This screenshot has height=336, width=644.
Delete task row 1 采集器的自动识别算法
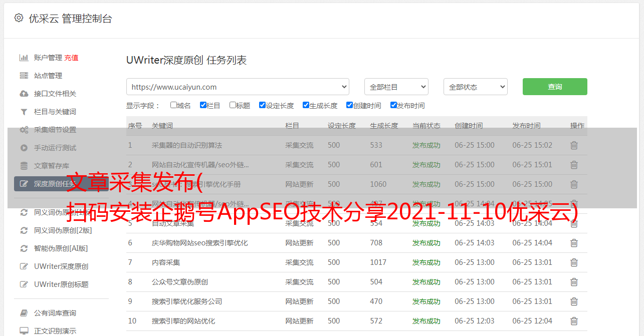pyautogui.click(x=574, y=145)
